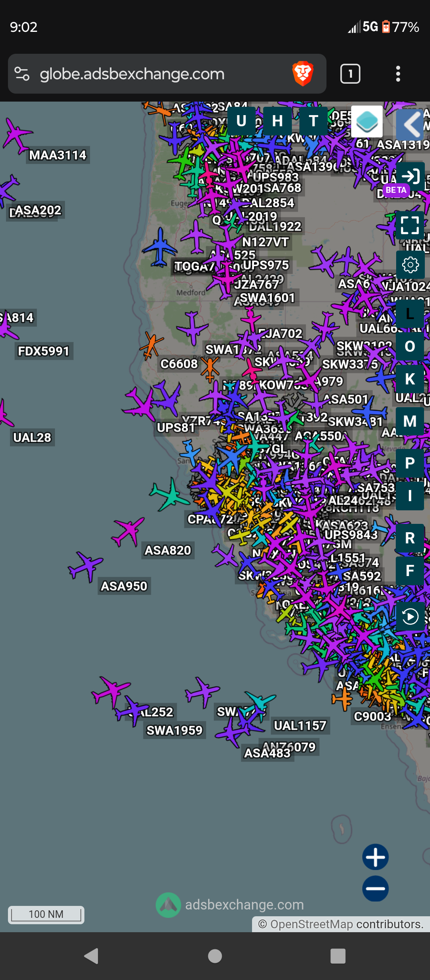The width and height of the screenshot is (430, 980).
Task: Select the ASA202 flight label
Action: (x=38, y=210)
